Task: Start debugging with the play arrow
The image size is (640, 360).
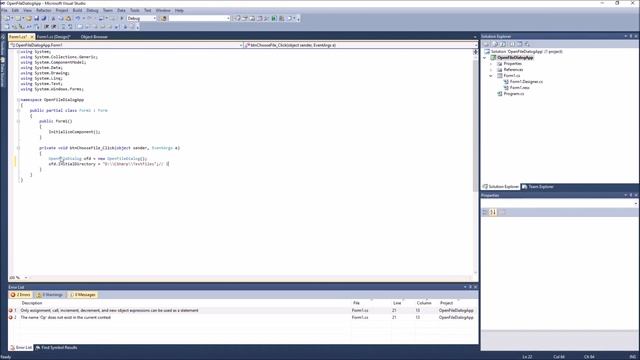Action: (x=122, y=18)
